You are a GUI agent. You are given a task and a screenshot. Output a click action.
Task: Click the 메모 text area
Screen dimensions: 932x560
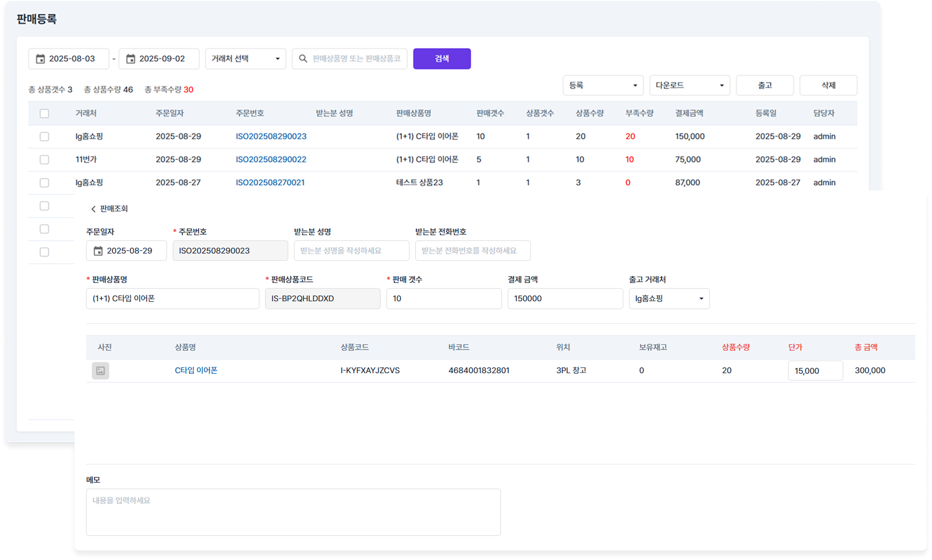click(x=293, y=512)
